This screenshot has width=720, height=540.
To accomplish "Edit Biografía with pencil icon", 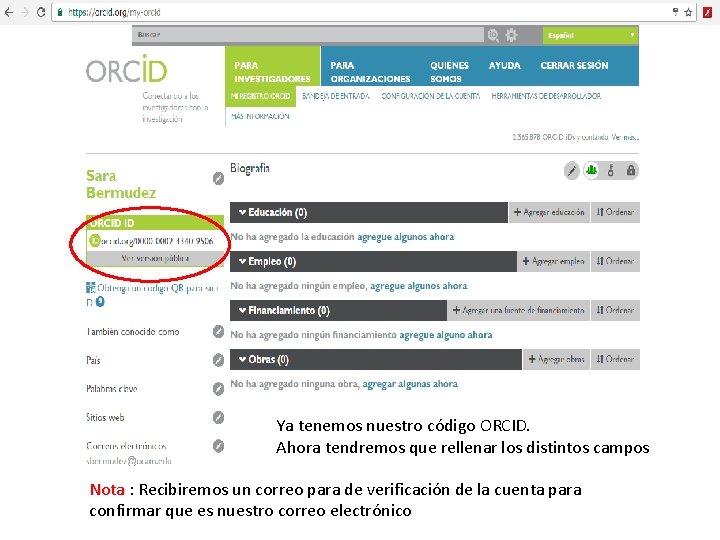I will click(572, 171).
